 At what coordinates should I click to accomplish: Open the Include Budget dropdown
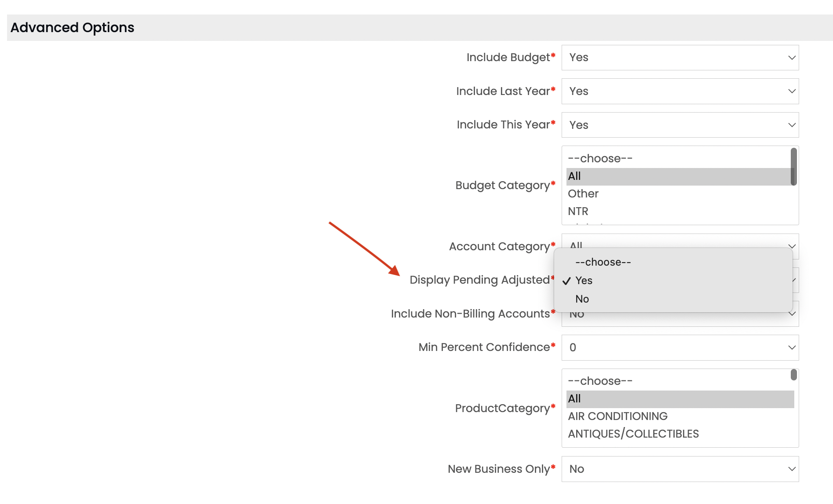click(680, 58)
